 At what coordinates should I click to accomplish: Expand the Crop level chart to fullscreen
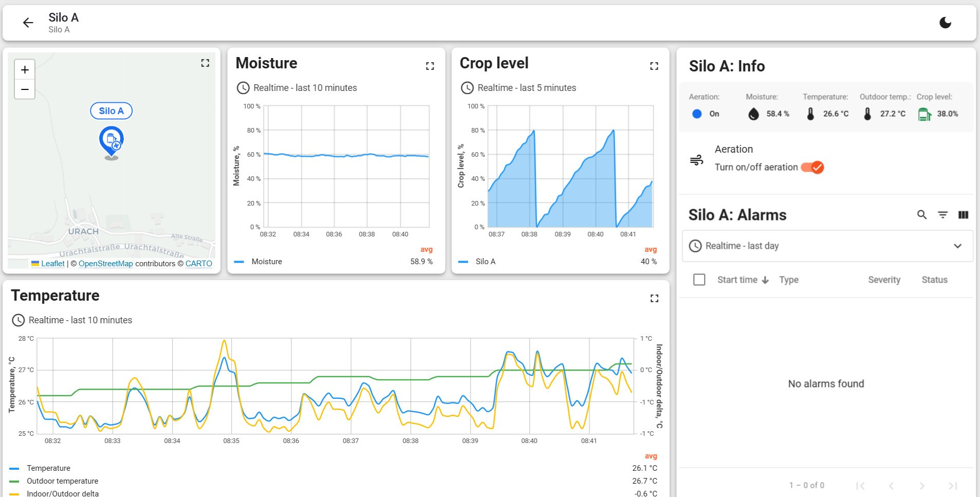[654, 66]
